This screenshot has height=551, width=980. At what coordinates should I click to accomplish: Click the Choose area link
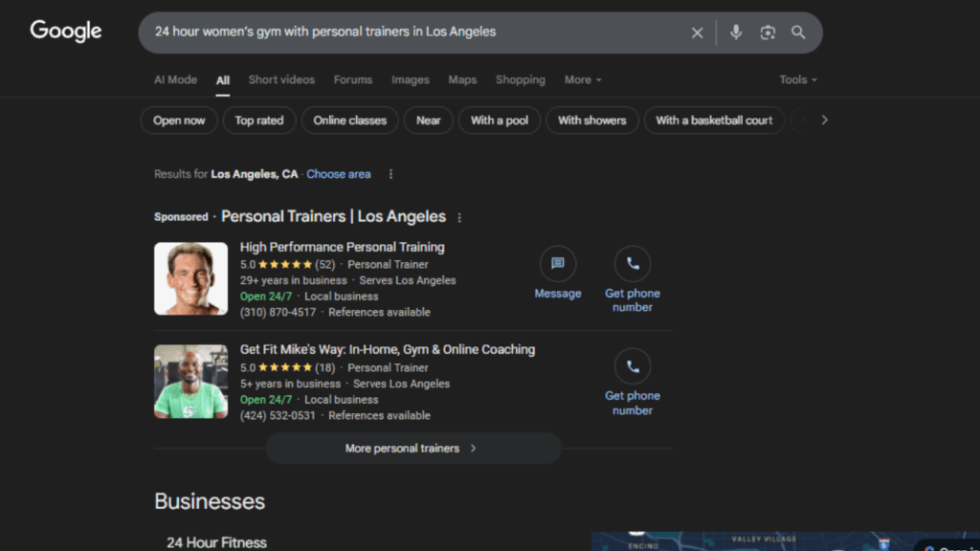(x=338, y=174)
